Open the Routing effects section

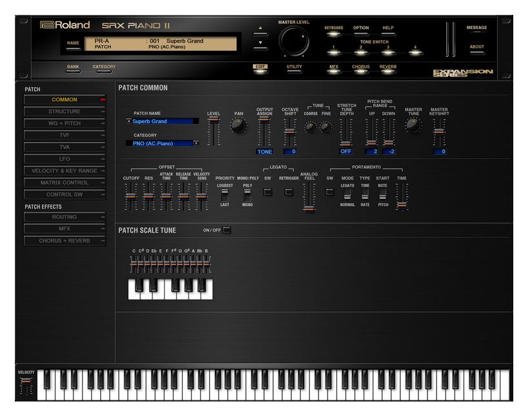coord(65,217)
